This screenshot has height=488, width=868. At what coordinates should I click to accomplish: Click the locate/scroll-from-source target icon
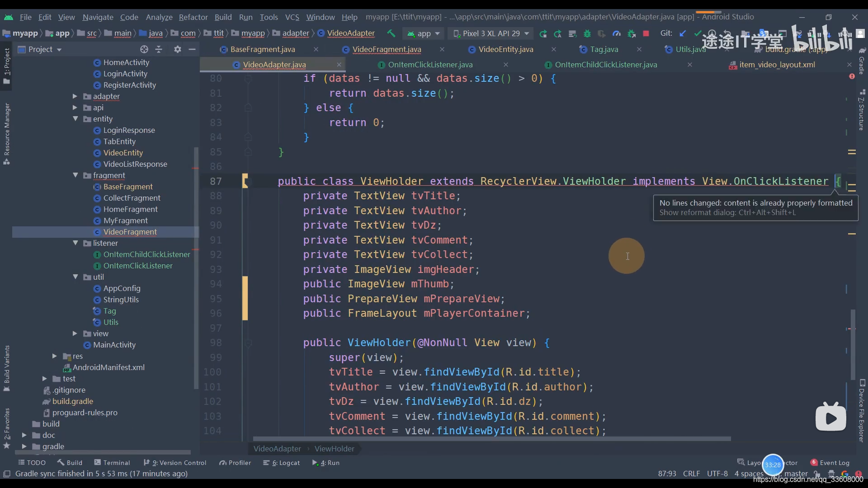[144, 49]
